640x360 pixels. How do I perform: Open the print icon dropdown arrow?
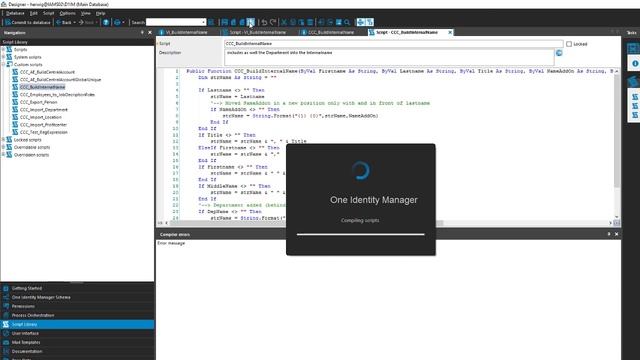pyautogui.click(x=123, y=22)
